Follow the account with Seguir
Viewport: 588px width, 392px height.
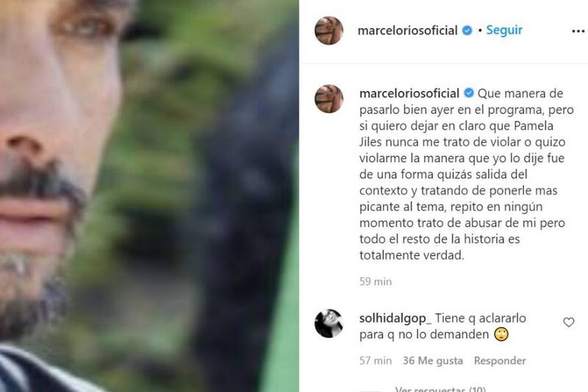[x=504, y=30]
